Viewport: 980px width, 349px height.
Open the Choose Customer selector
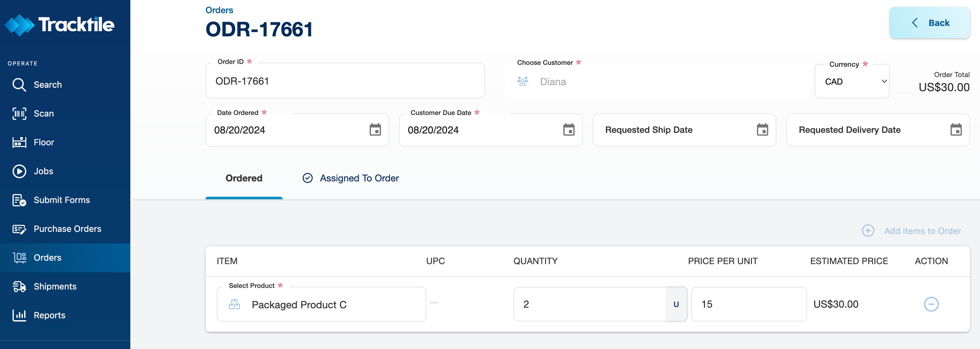pyautogui.click(x=658, y=82)
